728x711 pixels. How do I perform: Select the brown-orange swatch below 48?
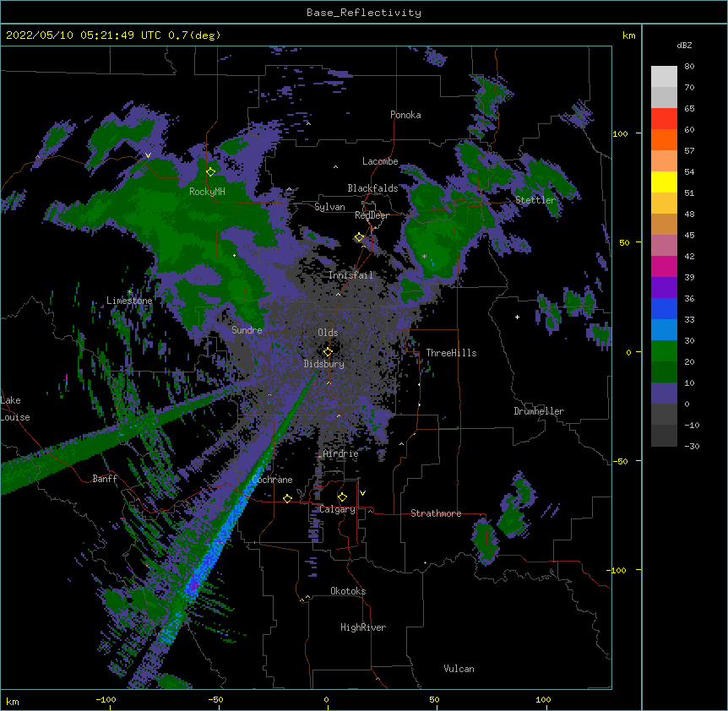[x=664, y=224]
